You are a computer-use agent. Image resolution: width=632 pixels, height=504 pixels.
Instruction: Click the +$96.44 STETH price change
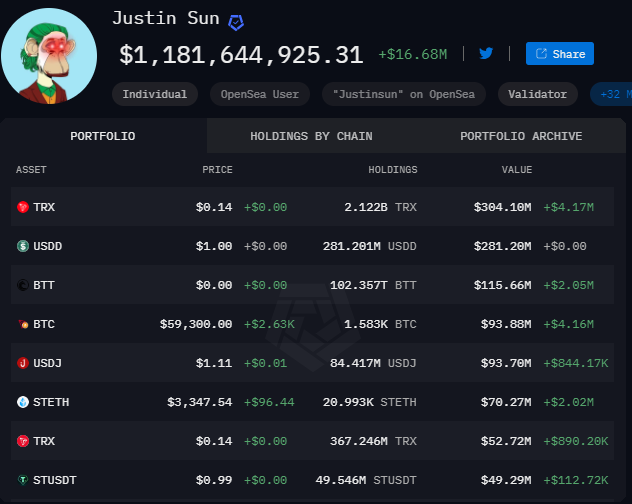269,402
